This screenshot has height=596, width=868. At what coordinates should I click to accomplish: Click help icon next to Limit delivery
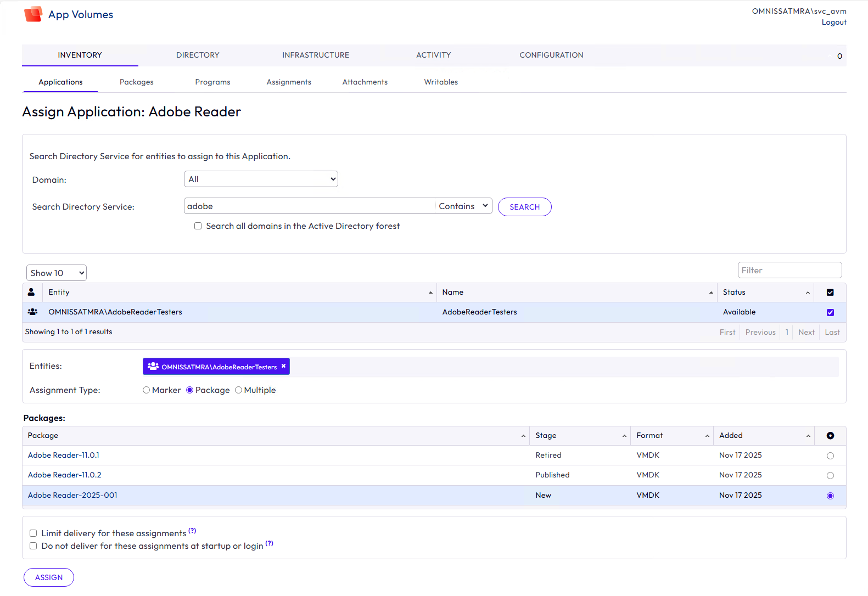192,531
